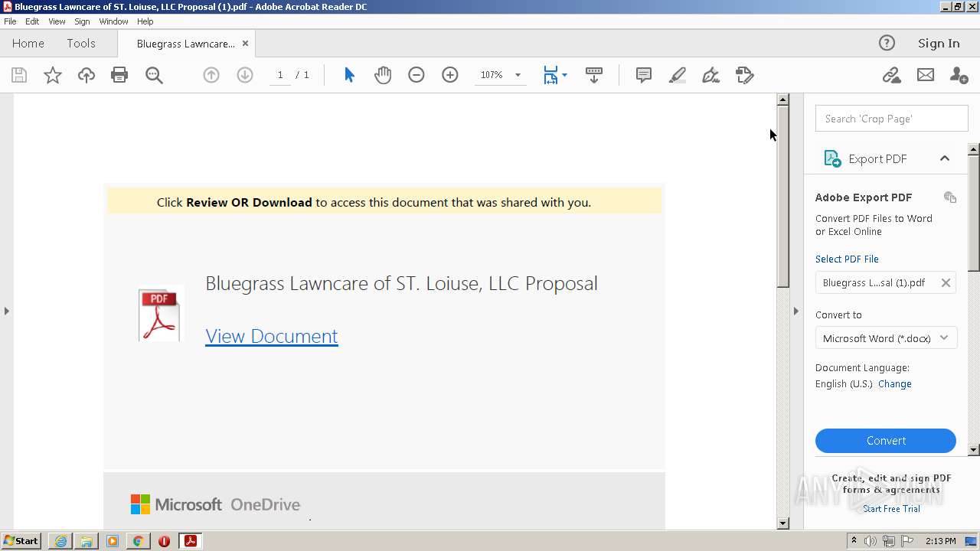980x551 pixels.
Task: Click the right panel scrollbar down arrow
Action: click(974, 450)
